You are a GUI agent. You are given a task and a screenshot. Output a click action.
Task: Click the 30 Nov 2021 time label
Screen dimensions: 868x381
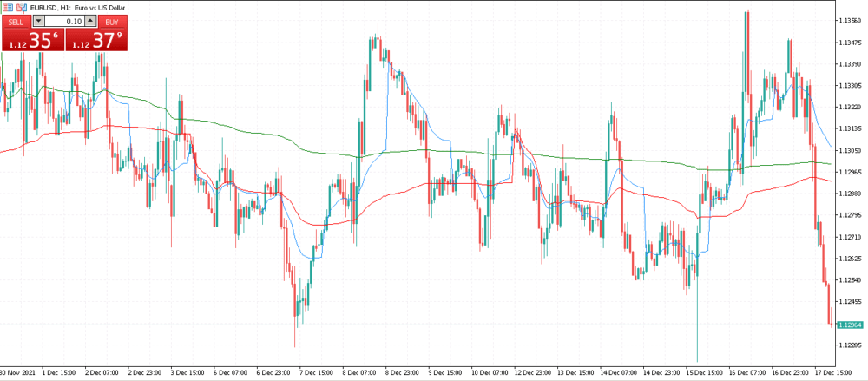pyautogui.click(x=16, y=373)
